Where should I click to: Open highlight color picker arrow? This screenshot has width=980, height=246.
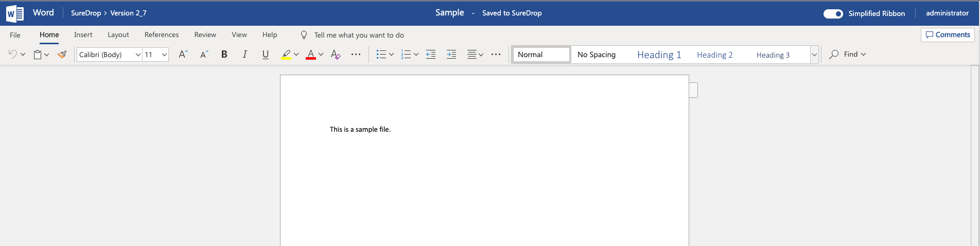coord(296,55)
